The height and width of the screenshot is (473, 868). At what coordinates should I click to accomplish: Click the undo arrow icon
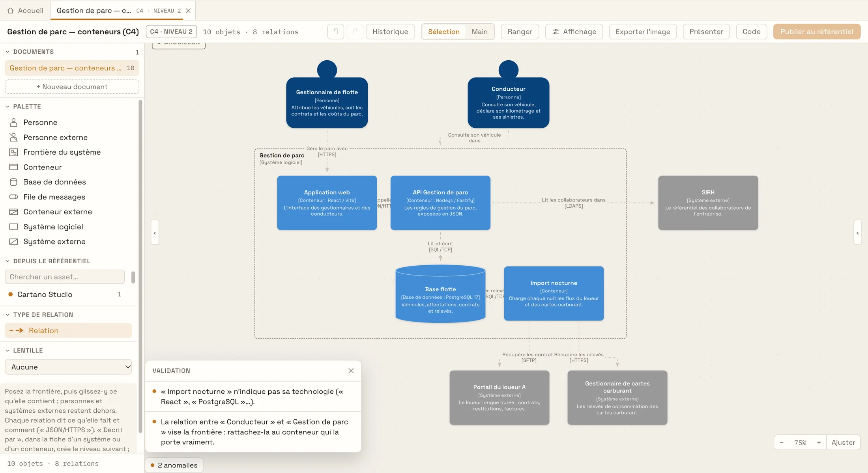[x=336, y=32]
